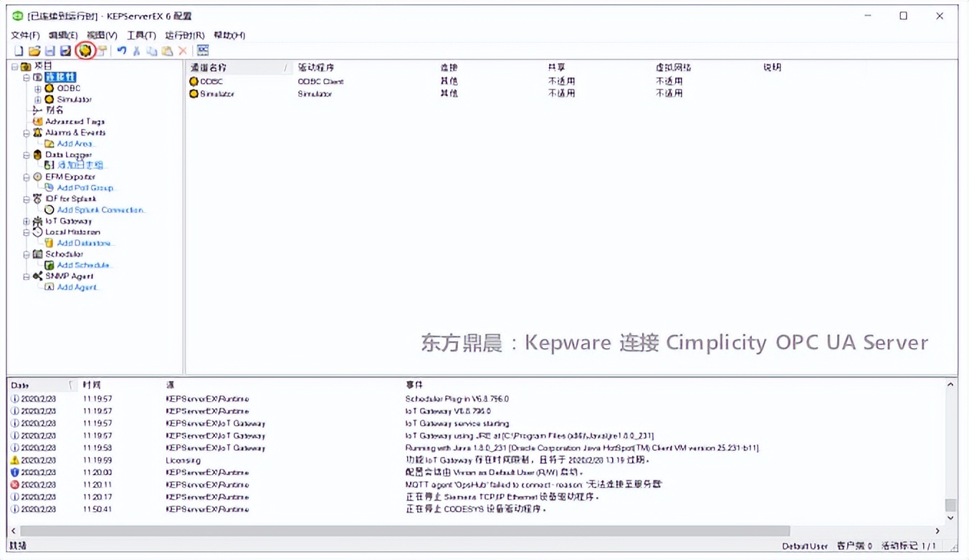The width and height of the screenshot is (969, 560).
Task: Open the 运行时(R) menu
Action: [x=185, y=35]
